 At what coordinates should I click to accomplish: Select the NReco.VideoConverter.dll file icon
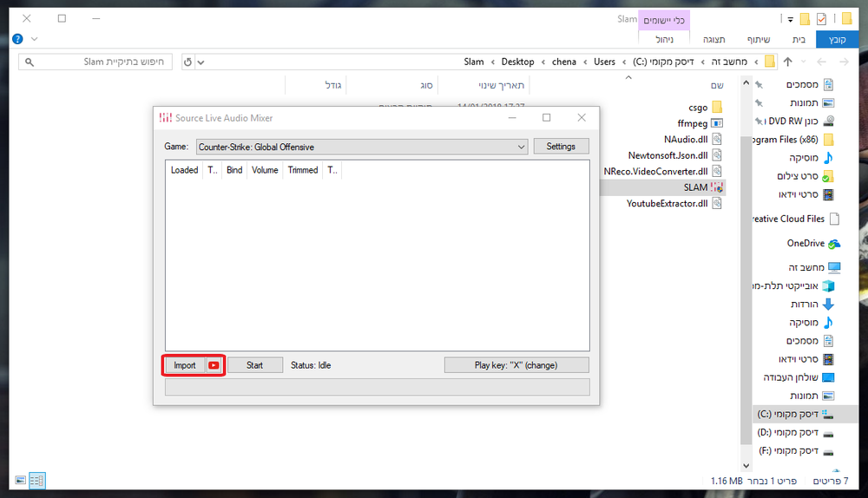(717, 171)
